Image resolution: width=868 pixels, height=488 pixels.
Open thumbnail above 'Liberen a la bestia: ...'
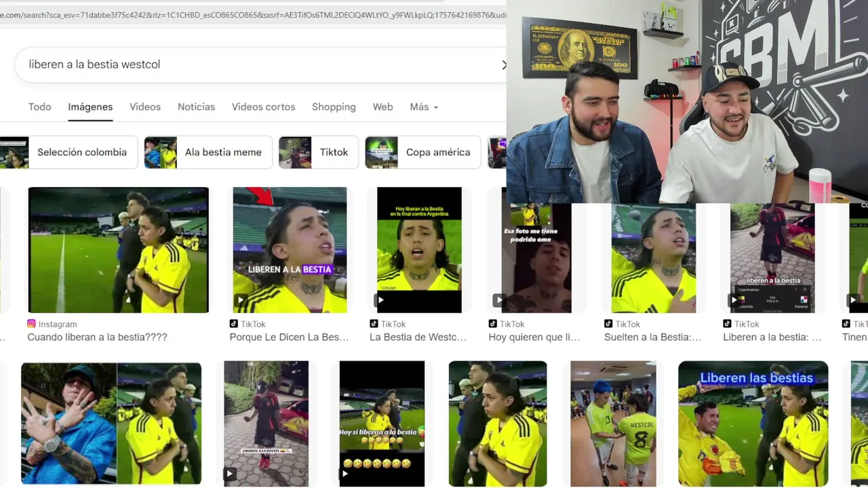772,258
